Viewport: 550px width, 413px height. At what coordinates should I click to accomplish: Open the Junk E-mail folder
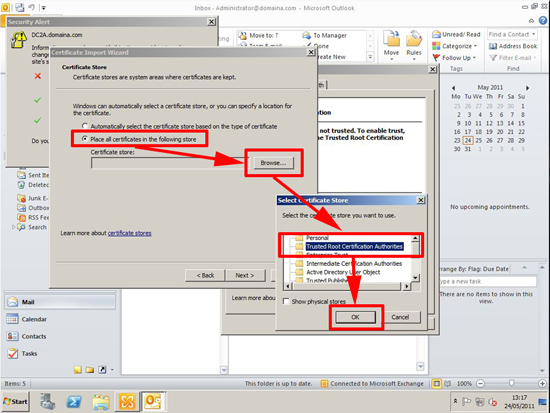tap(33, 198)
